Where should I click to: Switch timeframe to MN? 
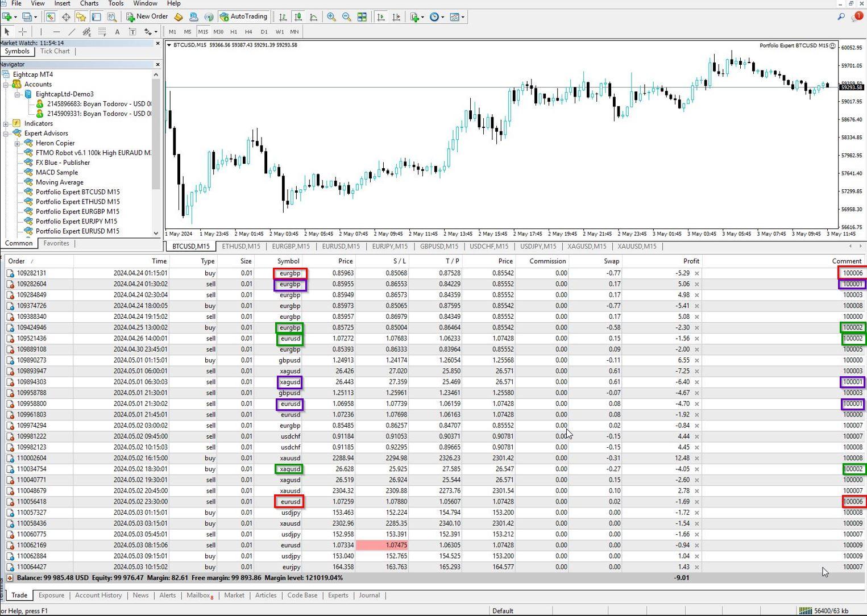point(294,32)
